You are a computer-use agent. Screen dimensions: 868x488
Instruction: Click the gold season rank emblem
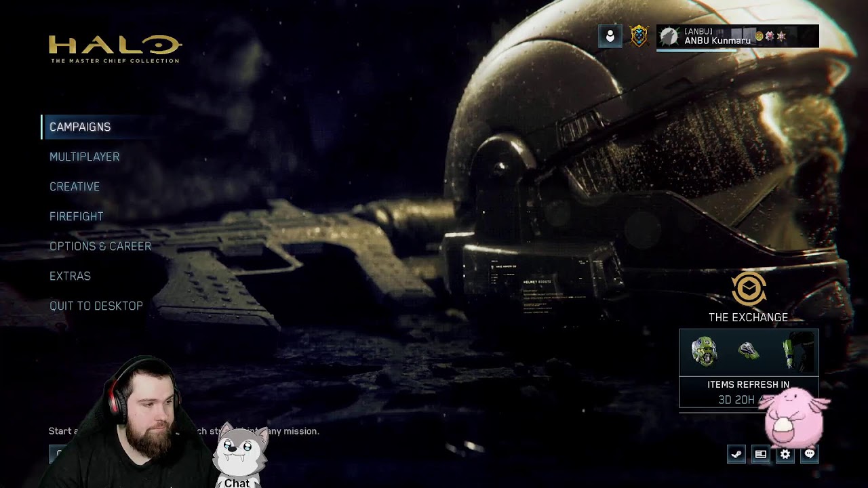pos(639,37)
